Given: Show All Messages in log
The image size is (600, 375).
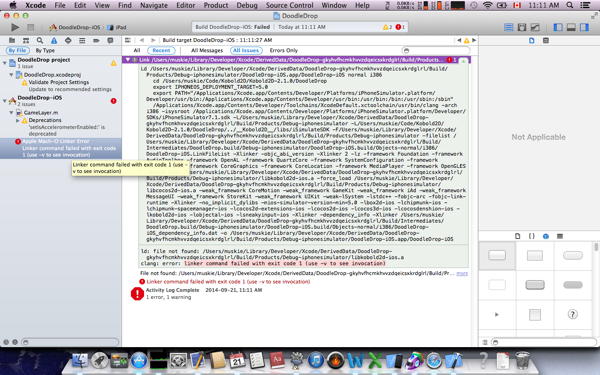Looking at the screenshot, I should click(x=207, y=50).
